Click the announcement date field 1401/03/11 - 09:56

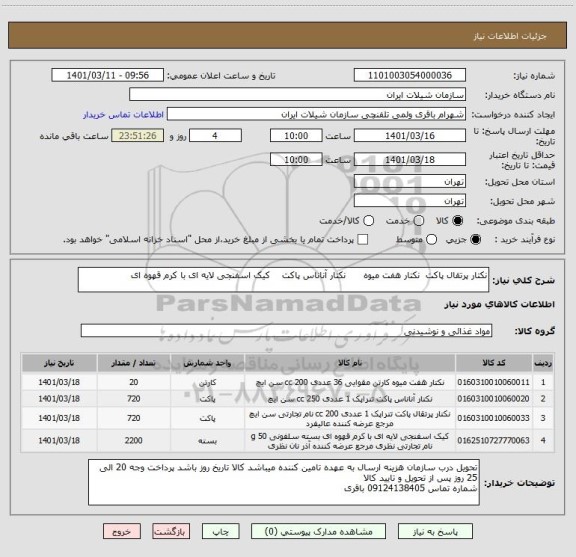coord(108,75)
